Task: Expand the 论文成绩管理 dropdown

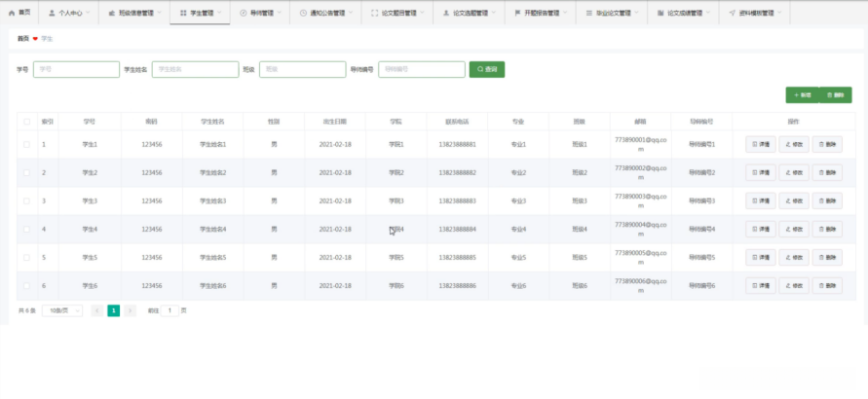Action: coord(683,13)
